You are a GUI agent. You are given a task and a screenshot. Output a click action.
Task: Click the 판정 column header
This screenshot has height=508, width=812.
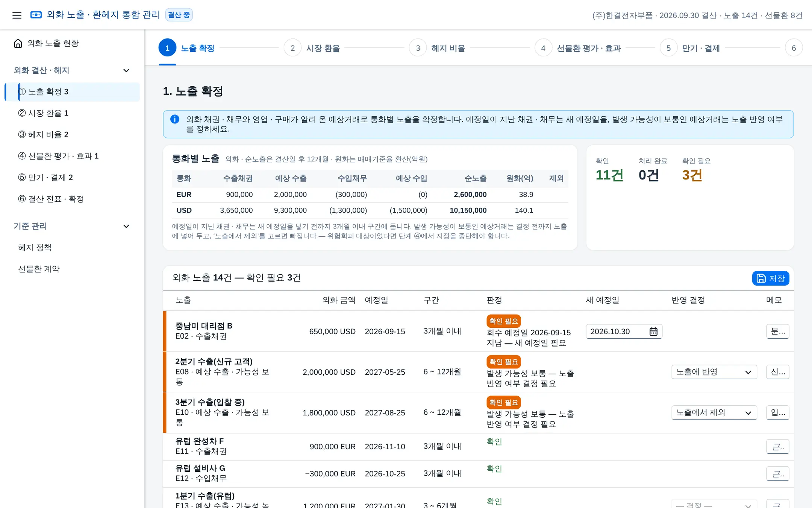(x=494, y=300)
